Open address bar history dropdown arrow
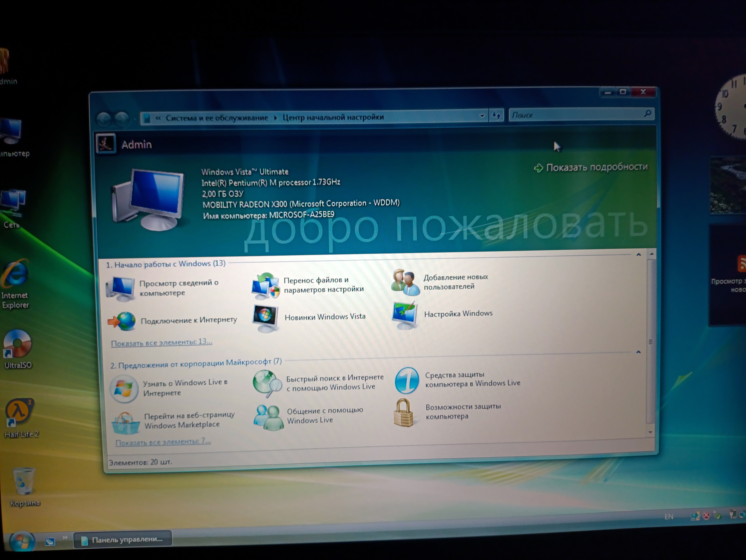Viewport: 746px width, 560px height. pos(482,116)
